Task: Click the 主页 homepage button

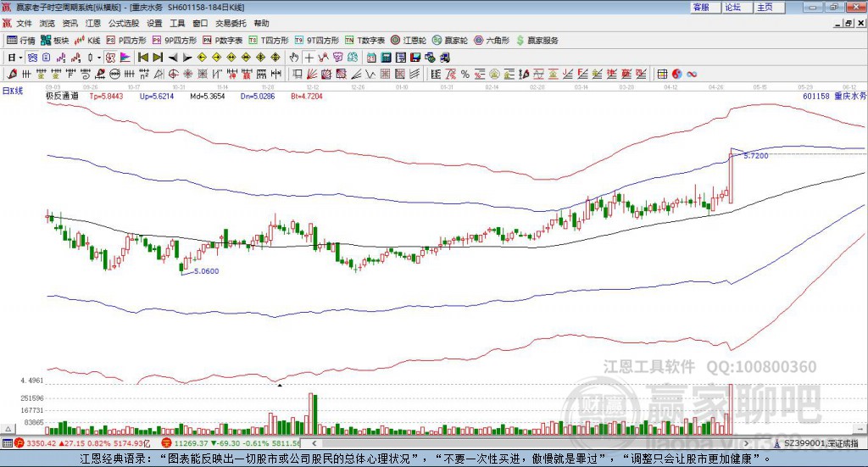Action: 769,7
